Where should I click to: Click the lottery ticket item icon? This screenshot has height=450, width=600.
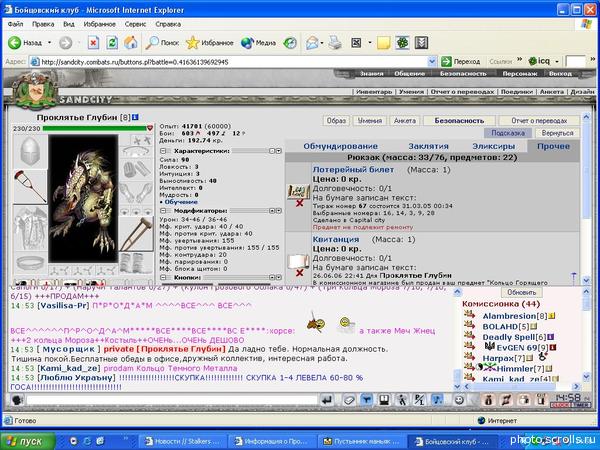(x=298, y=192)
